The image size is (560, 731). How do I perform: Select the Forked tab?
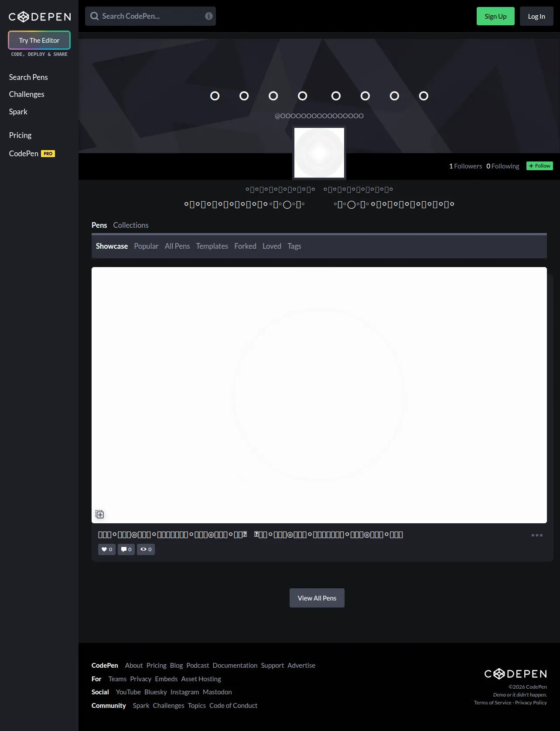(x=245, y=246)
